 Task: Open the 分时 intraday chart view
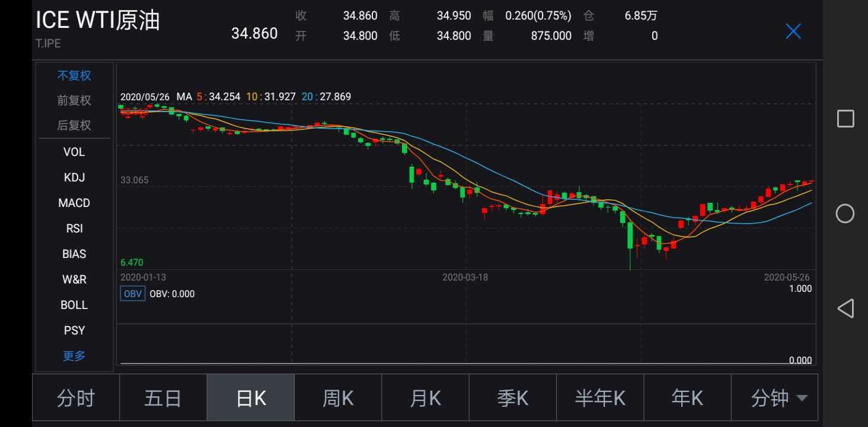click(x=76, y=397)
